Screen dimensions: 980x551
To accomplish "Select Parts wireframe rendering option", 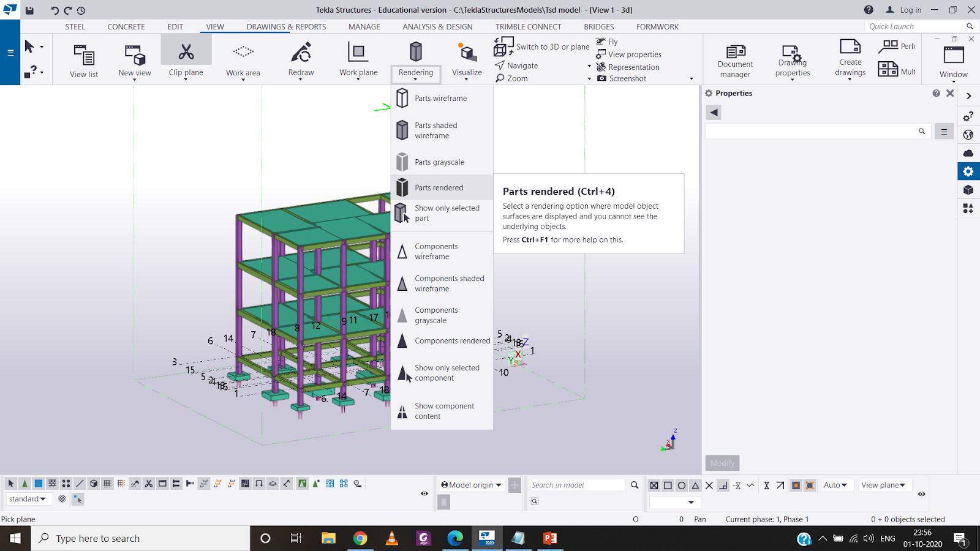I will tap(442, 99).
